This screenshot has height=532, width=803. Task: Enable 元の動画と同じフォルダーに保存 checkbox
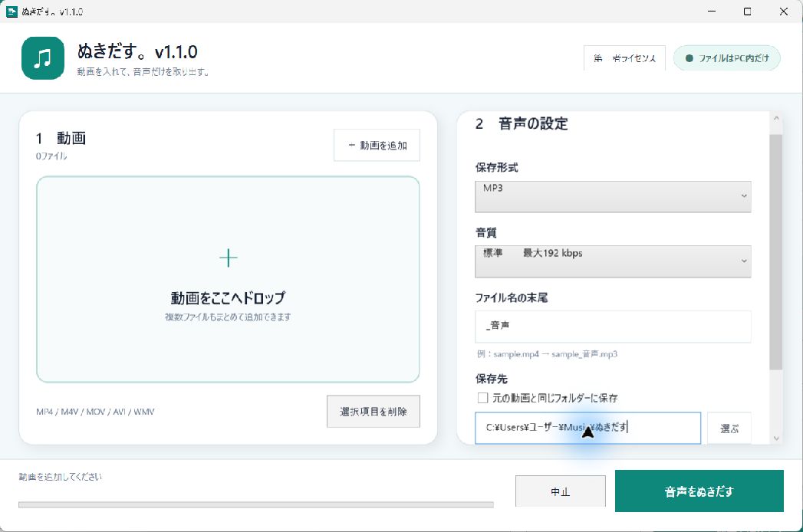tap(482, 398)
